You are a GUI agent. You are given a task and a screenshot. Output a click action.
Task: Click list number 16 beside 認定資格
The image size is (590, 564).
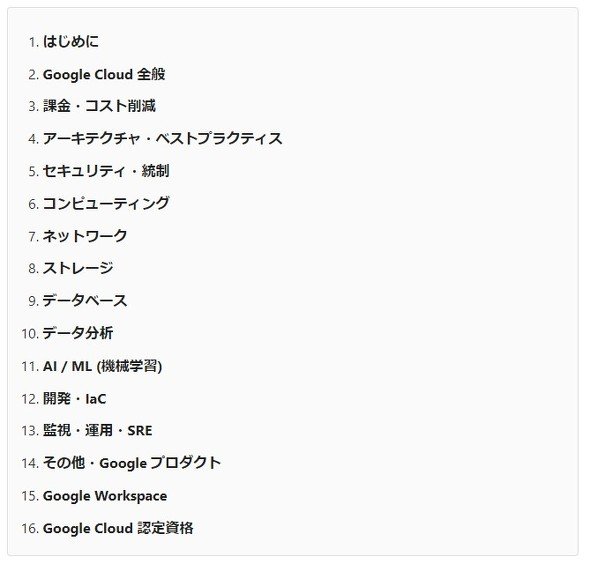coord(30,528)
